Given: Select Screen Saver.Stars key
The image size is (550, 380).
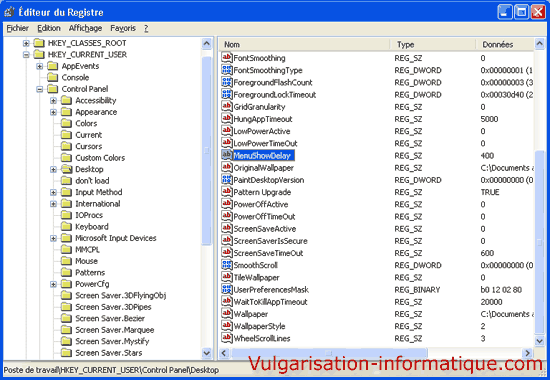Looking at the screenshot, I should pos(109,353).
